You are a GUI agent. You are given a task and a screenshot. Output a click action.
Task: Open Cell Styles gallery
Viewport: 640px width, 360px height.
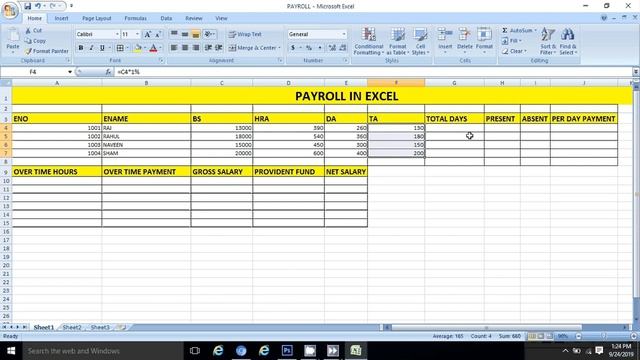[x=420, y=41]
